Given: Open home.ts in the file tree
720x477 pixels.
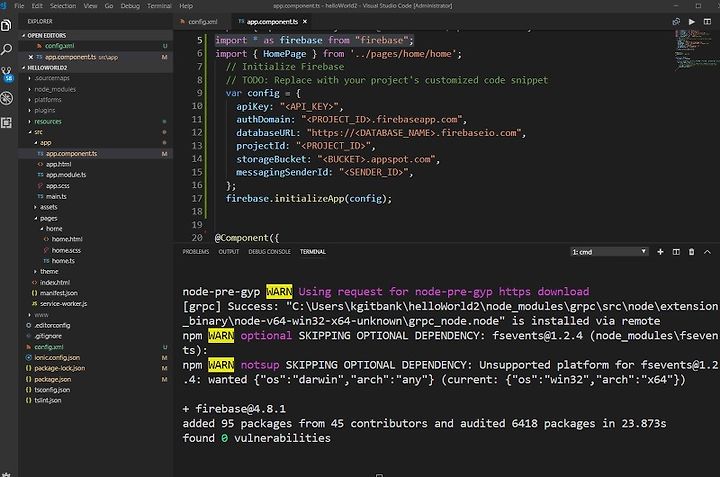Looking at the screenshot, I should [x=96, y=261].
